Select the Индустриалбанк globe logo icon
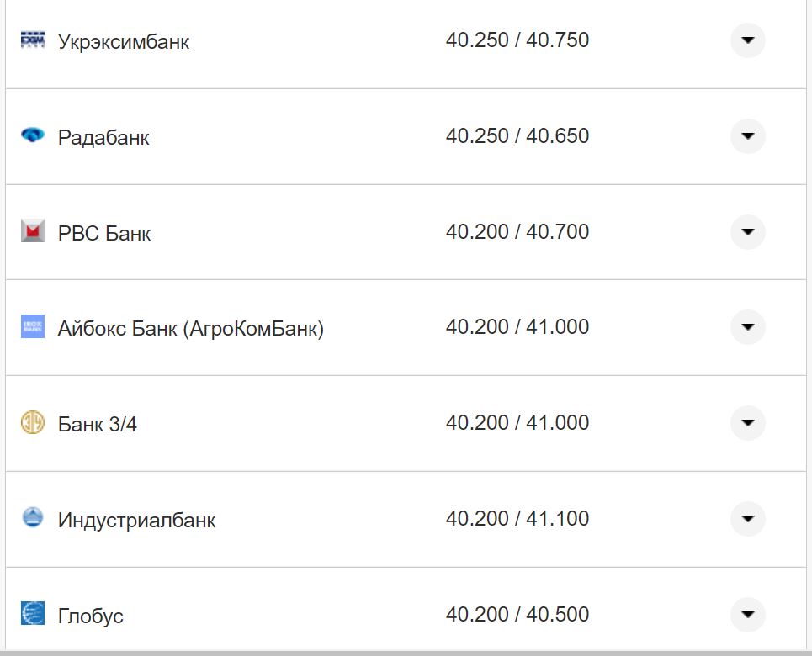This screenshot has height=656, width=812. (32, 519)
